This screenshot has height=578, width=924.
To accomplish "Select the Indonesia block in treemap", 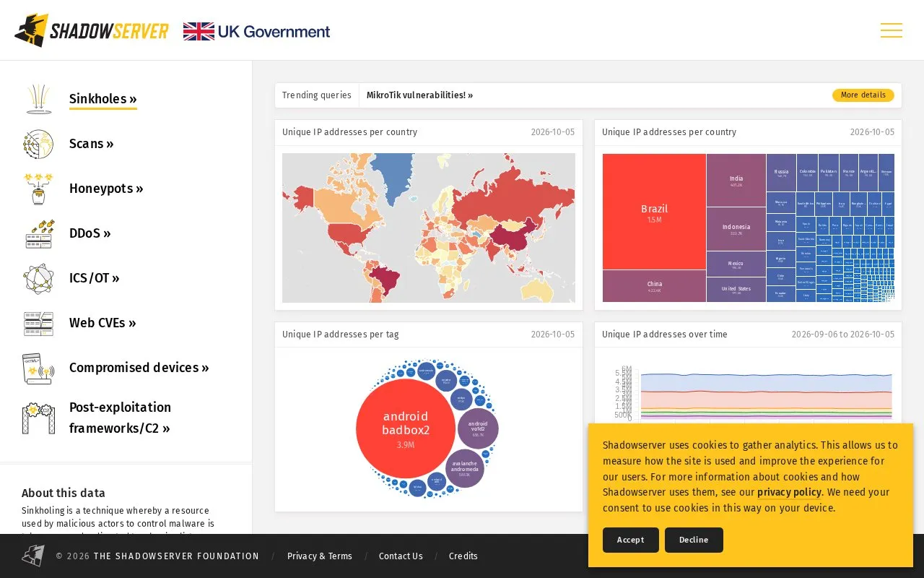I will pos(736,229).
